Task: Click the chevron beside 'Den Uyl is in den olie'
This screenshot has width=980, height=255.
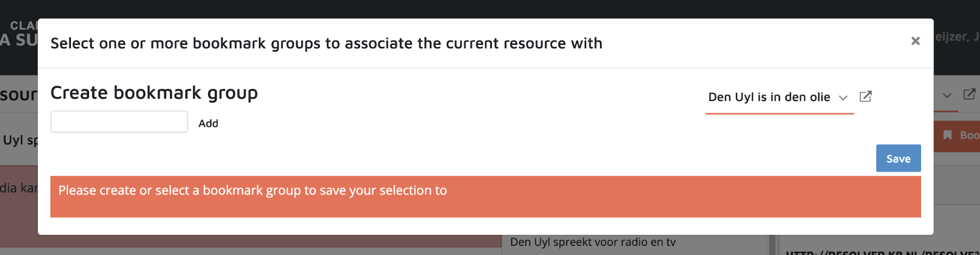Action: tap(843, 98)
